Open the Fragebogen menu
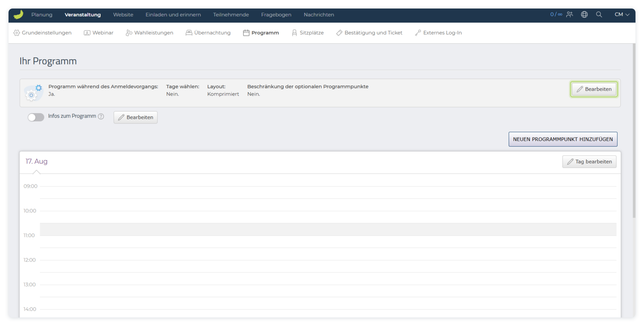 (276, 15)
